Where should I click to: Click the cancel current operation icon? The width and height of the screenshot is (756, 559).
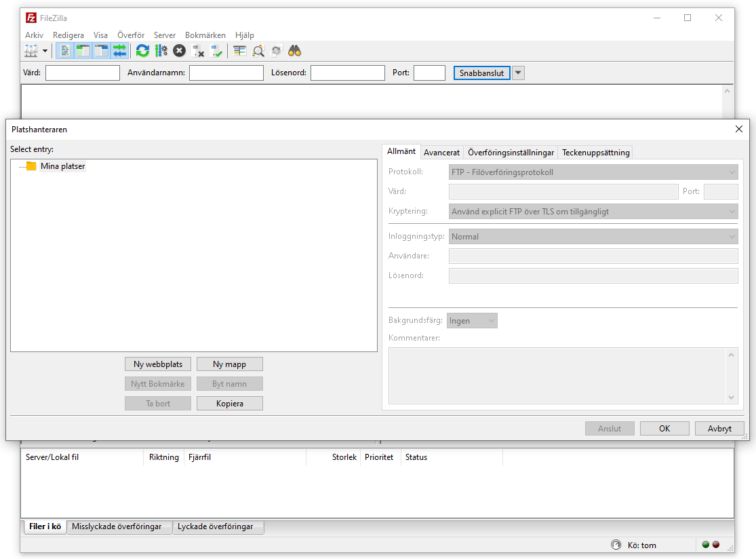click(179, 51)
